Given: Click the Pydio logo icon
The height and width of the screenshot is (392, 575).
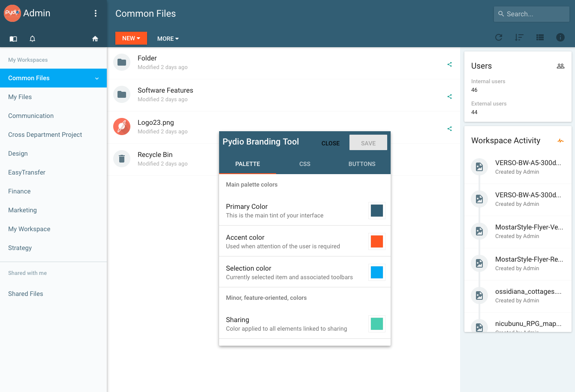Looking at the screenshot, I should [x=12, y=13].
